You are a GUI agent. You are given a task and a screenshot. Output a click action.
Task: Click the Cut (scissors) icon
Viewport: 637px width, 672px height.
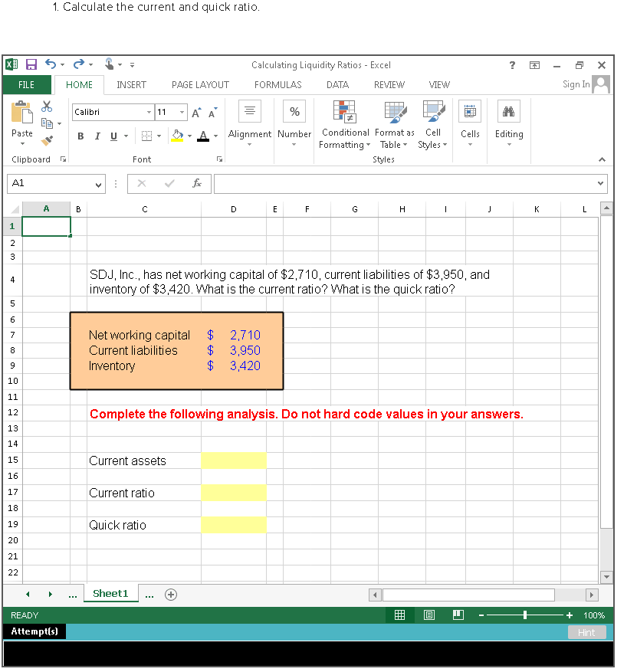(x=46, y=108)
